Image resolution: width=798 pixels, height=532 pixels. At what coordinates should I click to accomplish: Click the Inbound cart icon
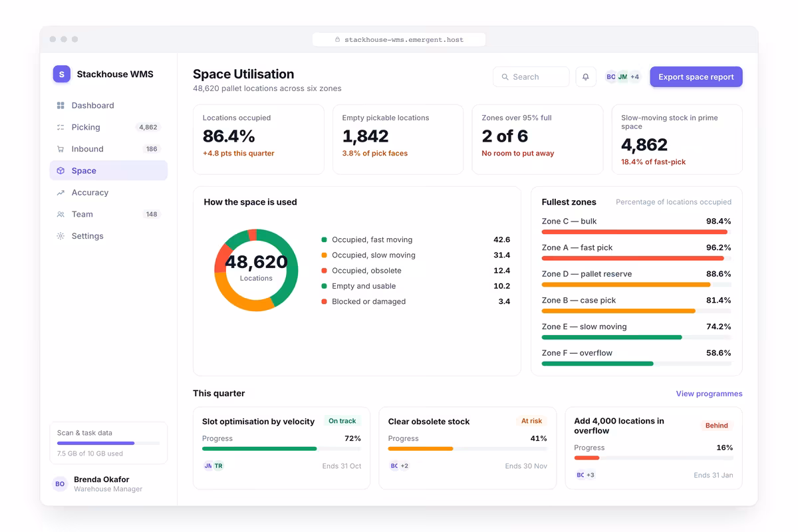(x=61, y=149)
